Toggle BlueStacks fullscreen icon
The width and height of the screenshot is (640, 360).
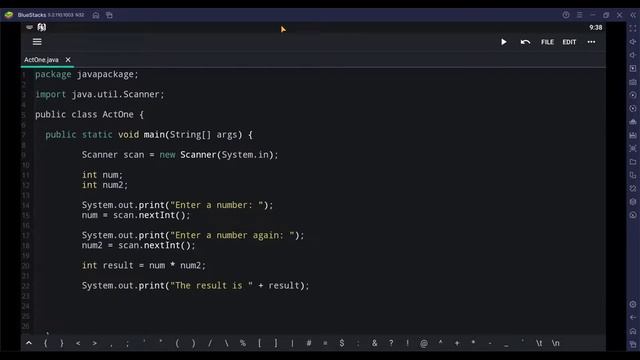[x=633, y=28]
